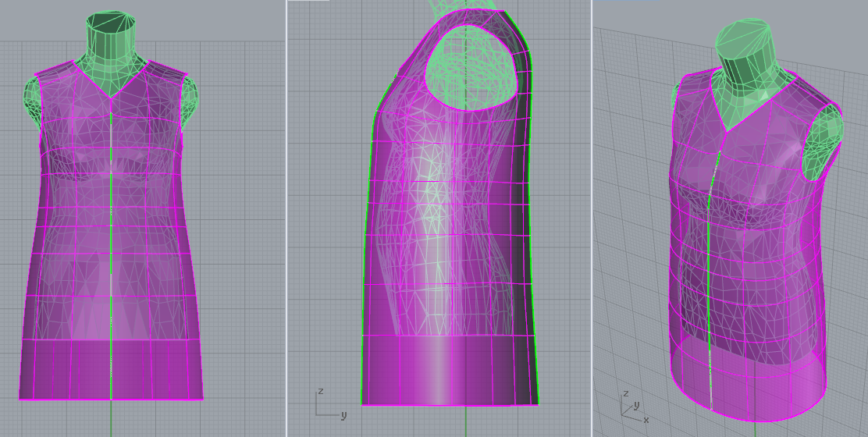Select the hem band of the dress in the side view
Image resolution: width=868 pixels, height=437 pixels.
coord(450,370)
